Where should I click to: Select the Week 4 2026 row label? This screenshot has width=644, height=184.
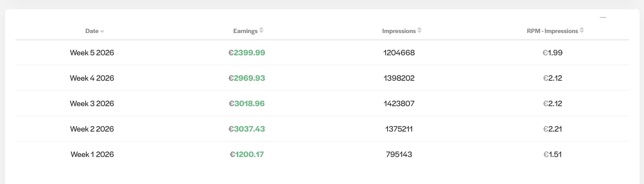tap(92, 78)
